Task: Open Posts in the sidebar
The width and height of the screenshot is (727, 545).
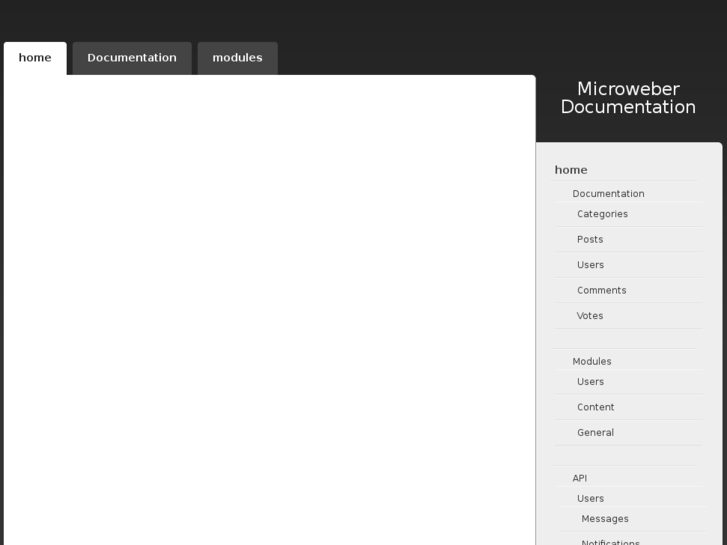Action: tap(590, 239)
